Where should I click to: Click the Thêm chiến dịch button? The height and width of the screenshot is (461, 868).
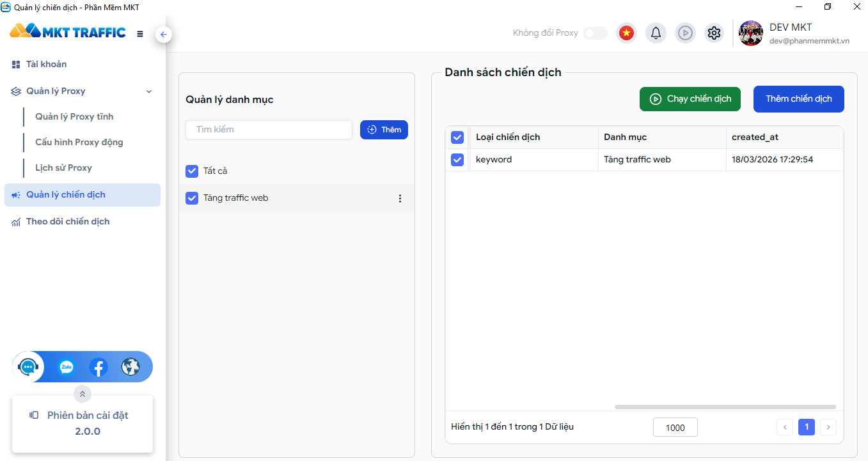coord(798,99)
